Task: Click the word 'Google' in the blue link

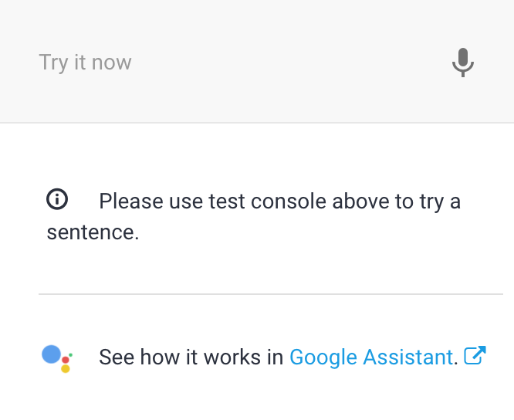Action: tap(323, 357)
